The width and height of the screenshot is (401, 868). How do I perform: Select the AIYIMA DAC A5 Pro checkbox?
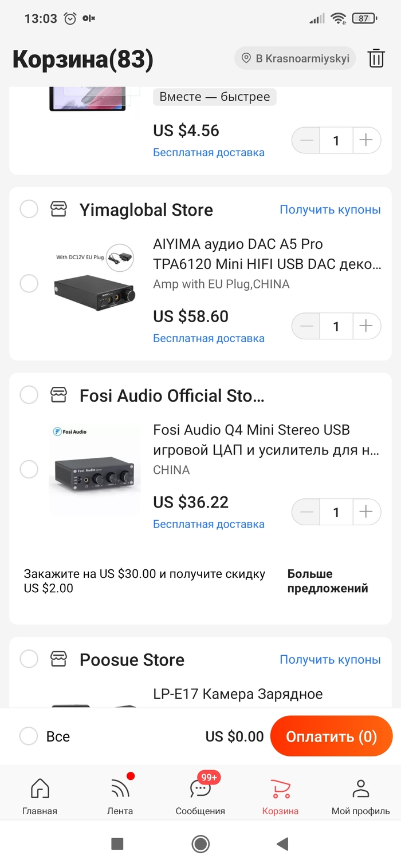click(29, 283)
